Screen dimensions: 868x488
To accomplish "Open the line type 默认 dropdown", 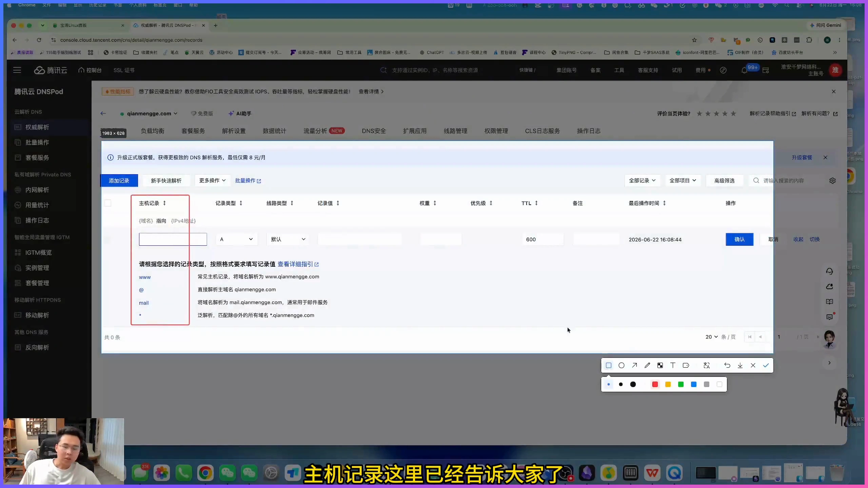I will 288,239.
